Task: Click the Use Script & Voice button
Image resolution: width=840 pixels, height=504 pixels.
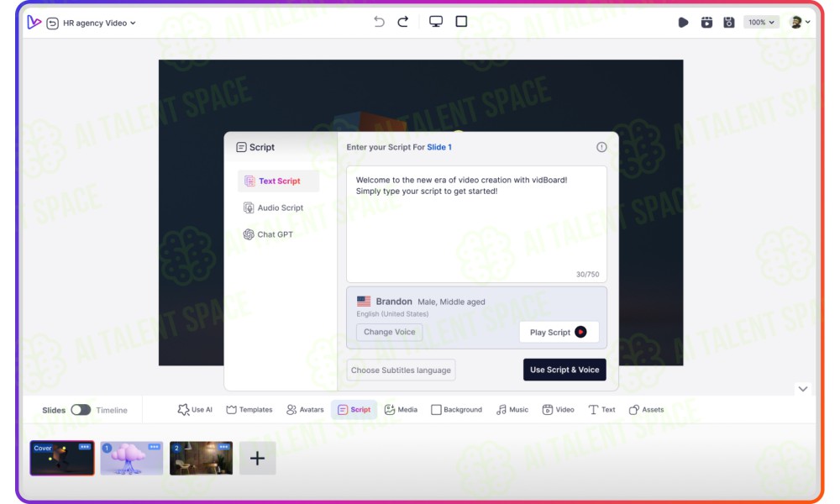Action: pyautogui.click(x=564, y=370)
